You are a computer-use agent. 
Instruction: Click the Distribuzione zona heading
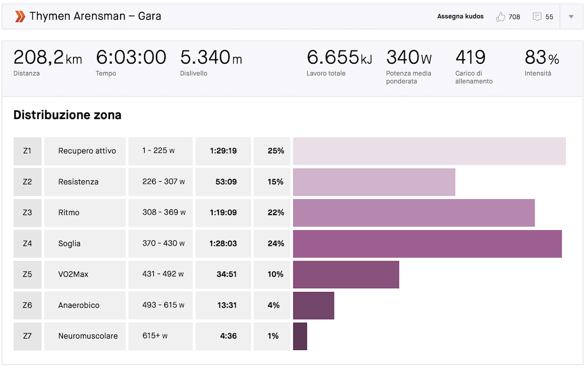click(68, 116)
